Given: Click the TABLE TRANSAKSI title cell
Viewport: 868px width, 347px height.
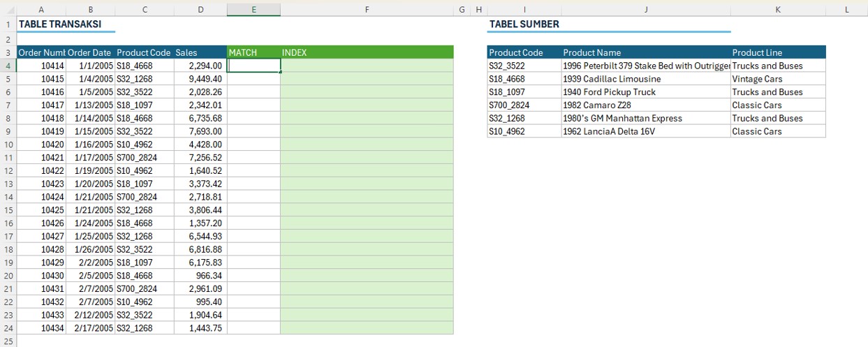Looking at the screenshot, I should pyautogui.click(x=60, y=24).
